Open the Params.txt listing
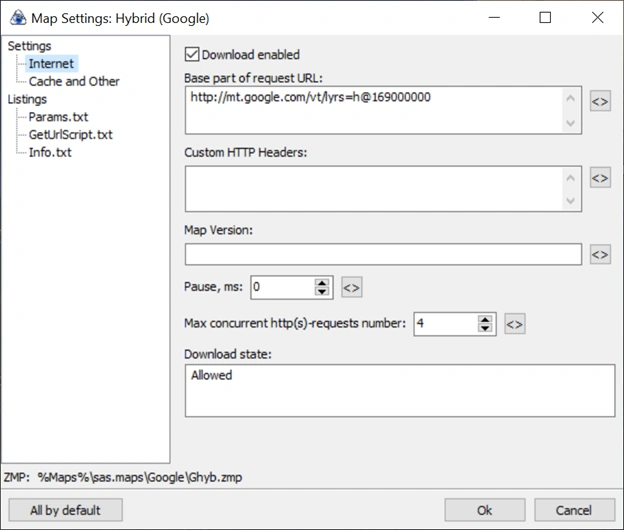This screenshot has width=624, height=530. (58, 117)
